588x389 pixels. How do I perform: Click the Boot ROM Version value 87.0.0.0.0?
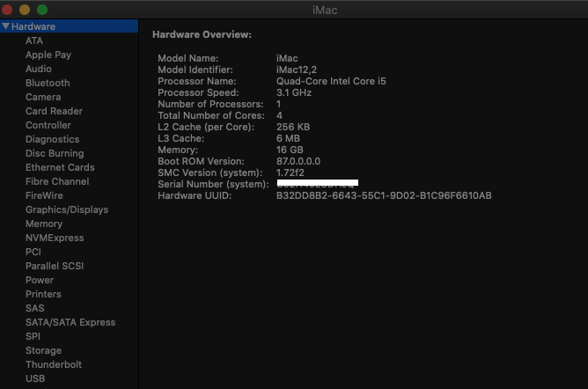point(298,161)
